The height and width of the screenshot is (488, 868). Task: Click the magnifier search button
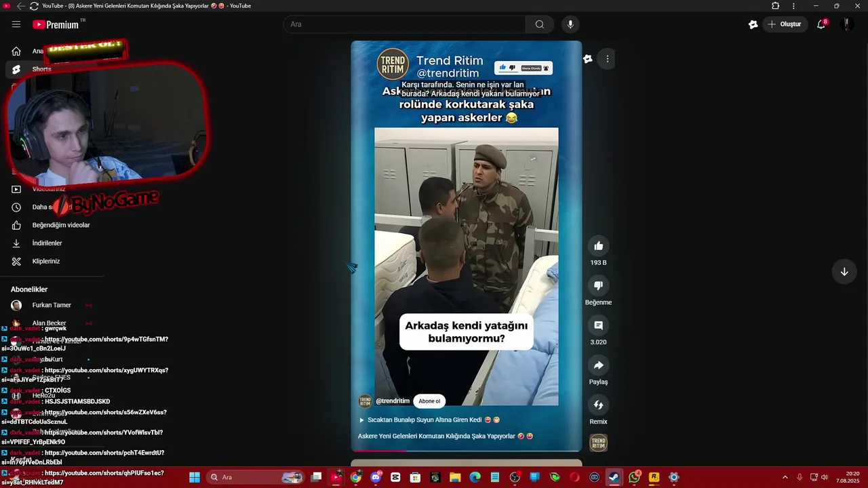tap(539, 24)
